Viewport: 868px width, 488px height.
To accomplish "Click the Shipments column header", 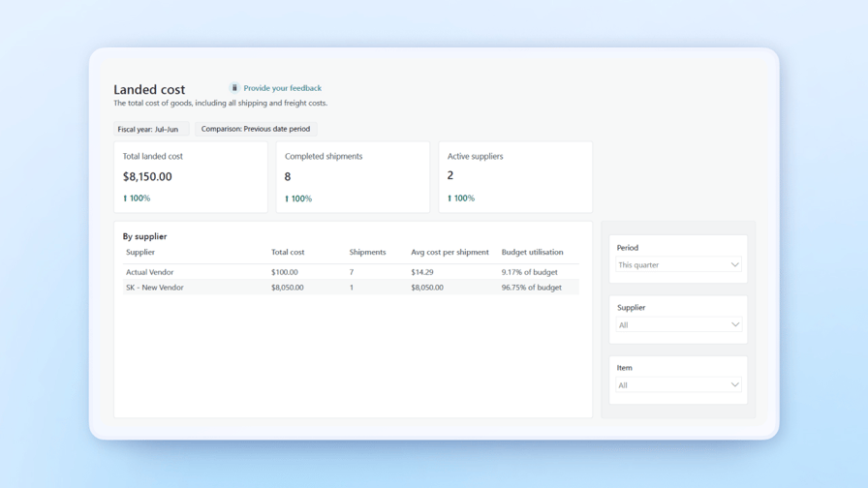I will coord(367,253).
